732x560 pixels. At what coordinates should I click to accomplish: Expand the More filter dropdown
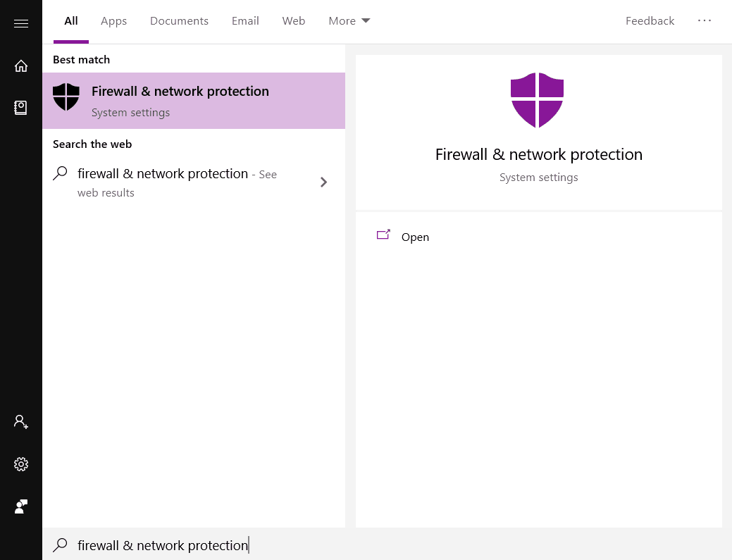pyautogui.click(x=349, y=21)
